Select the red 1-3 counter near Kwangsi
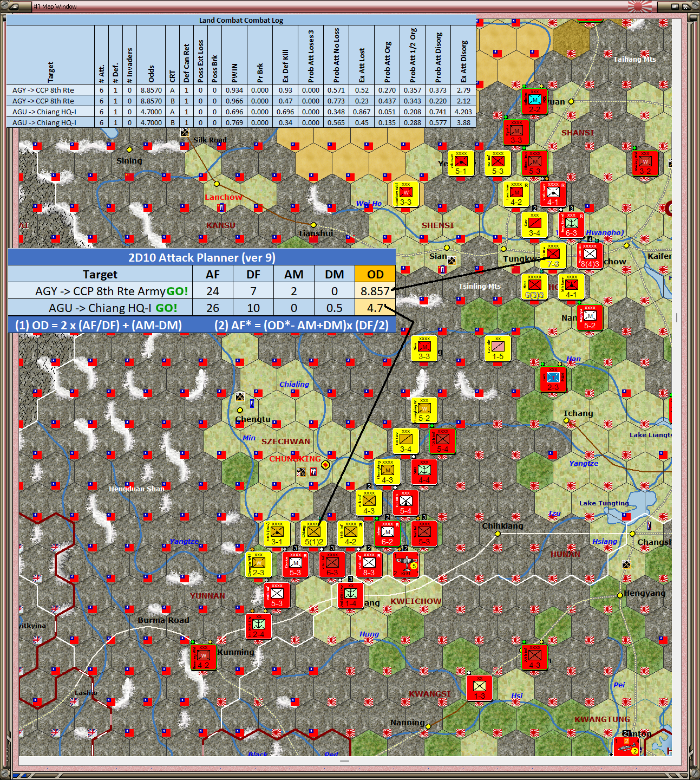Image resolution: width=700 pixels, height=780 pixels. 479,688
